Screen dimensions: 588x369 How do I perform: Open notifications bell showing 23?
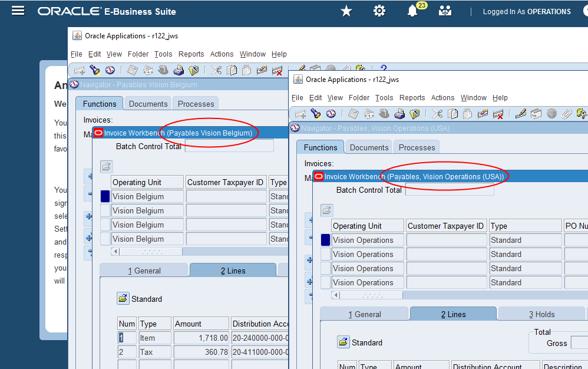pos(412,11)
